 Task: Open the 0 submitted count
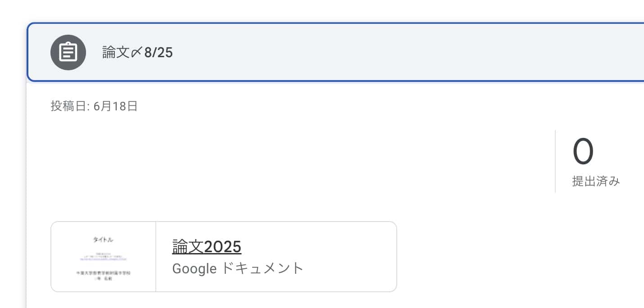coord(583,152)
